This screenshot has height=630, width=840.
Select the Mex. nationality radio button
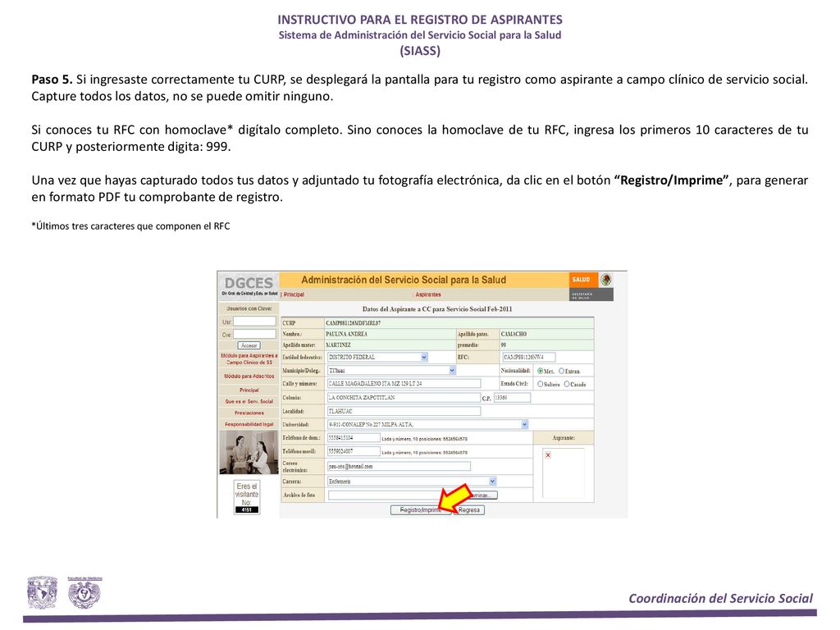pyautogui.click(x=540, y=371)
